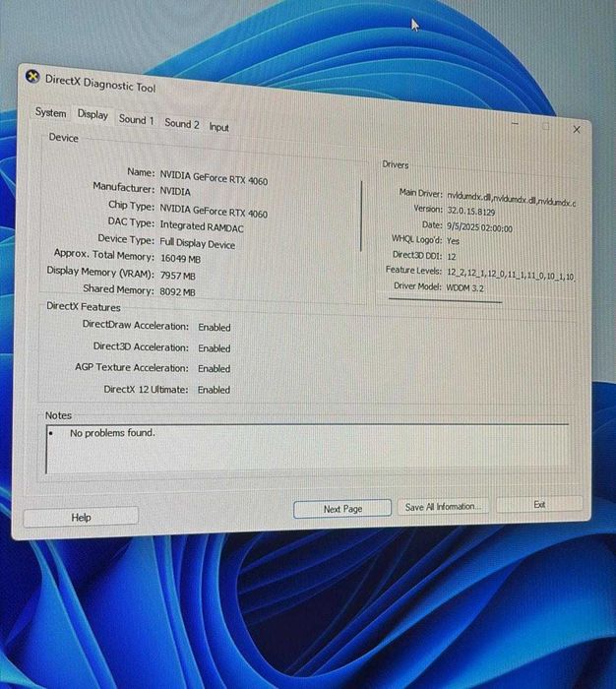This screenshot has width=616, height=689.
Task: Click the 'Driver Model:' label
Action: [417, 286]
